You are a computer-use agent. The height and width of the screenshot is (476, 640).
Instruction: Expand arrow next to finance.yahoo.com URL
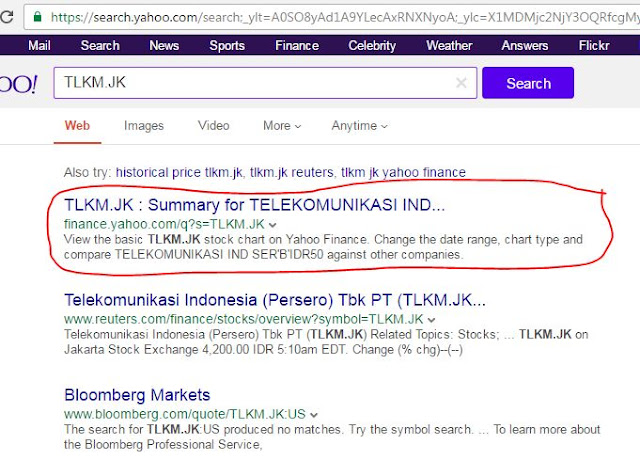(273, 225)
